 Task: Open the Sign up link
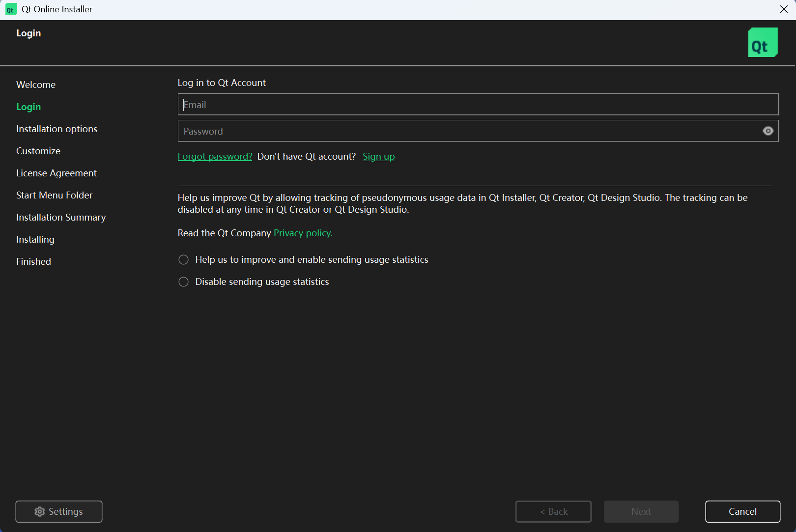[x=378, y=157]
